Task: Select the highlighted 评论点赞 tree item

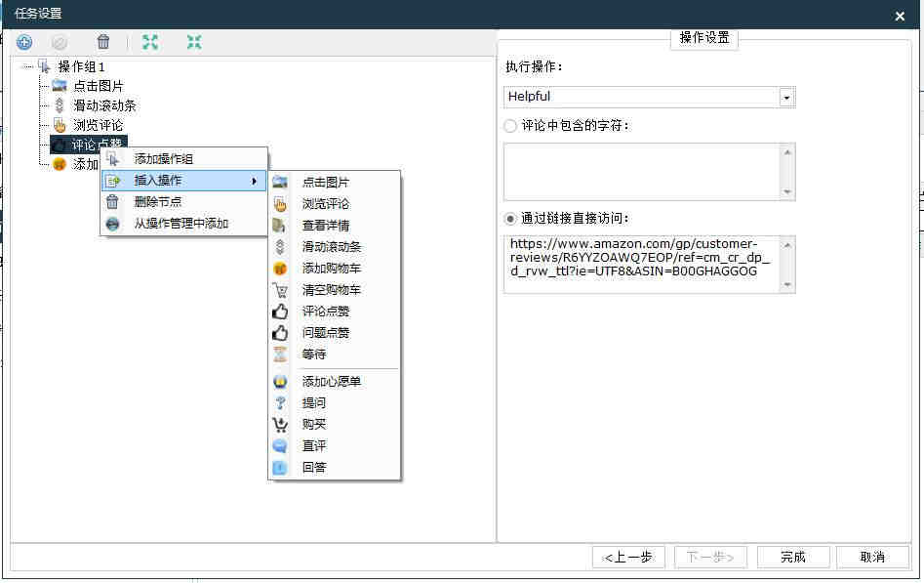Action: pyautogui.click(x=89, y=144)
